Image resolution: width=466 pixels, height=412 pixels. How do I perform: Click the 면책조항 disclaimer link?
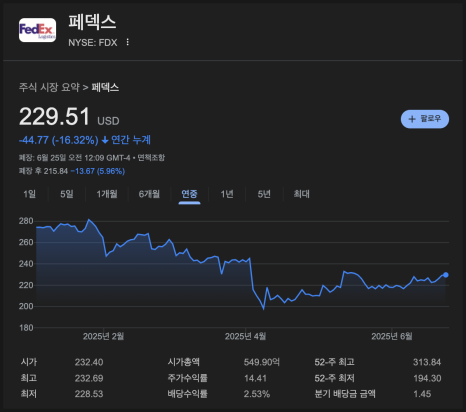coord(151,158)
